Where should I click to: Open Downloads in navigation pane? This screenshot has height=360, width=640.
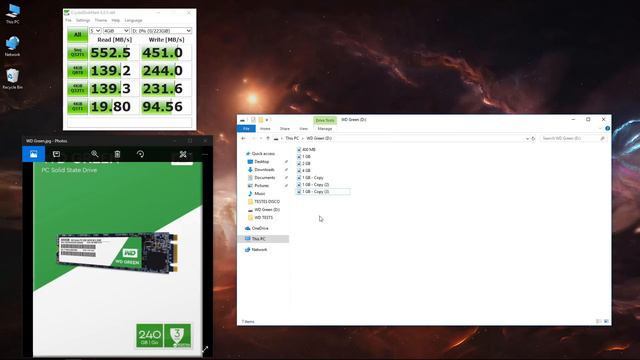pyautogui.click(x=261, y=169)
